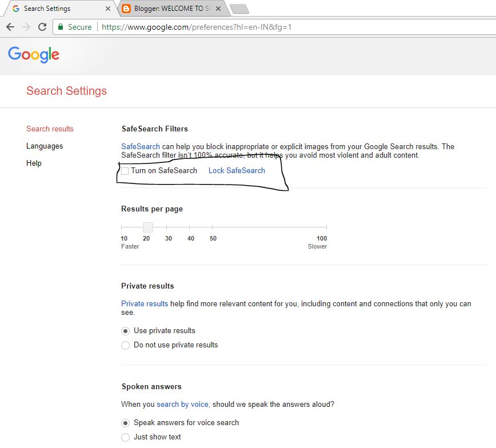Viewport: 496px width, 448px height.
Task: Select Just show text radio button
Action: [125, 437]
